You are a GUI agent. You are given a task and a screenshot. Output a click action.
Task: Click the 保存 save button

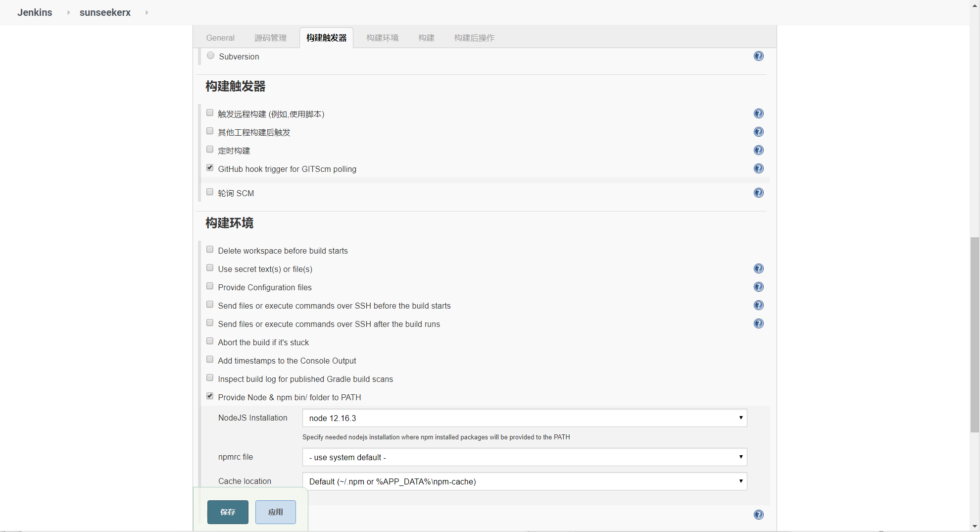[228, 512]
